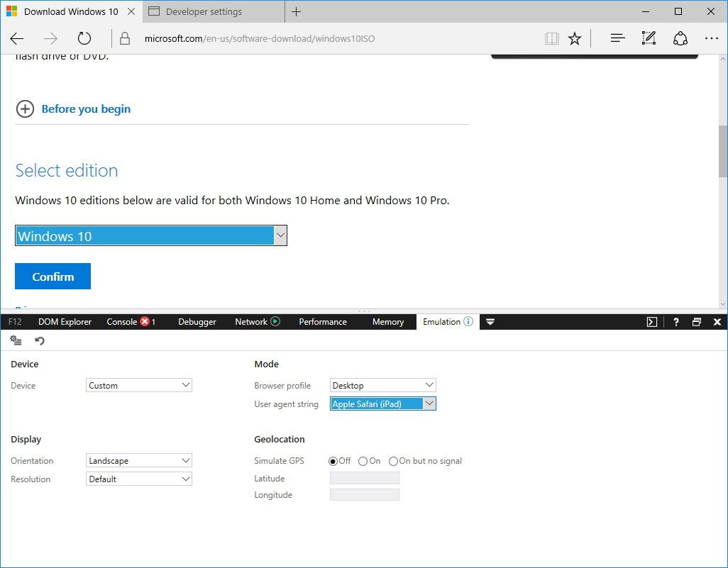Show the F12 console pane icon
728x568 pixels.
(652, 322)
